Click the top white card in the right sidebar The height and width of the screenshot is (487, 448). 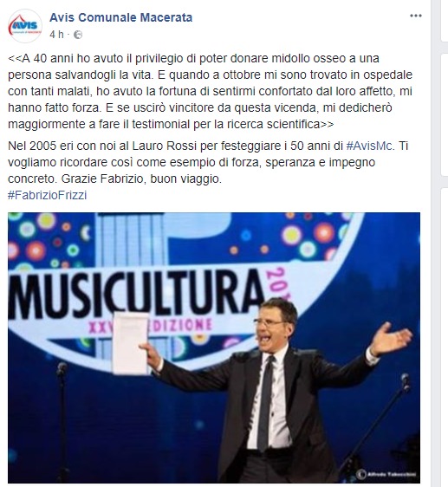(445, 20)
